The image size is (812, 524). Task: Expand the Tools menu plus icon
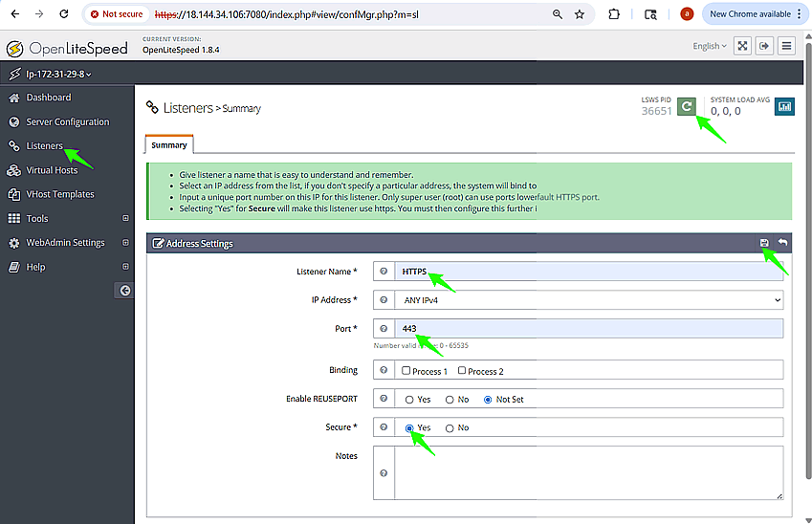(125, 218)
